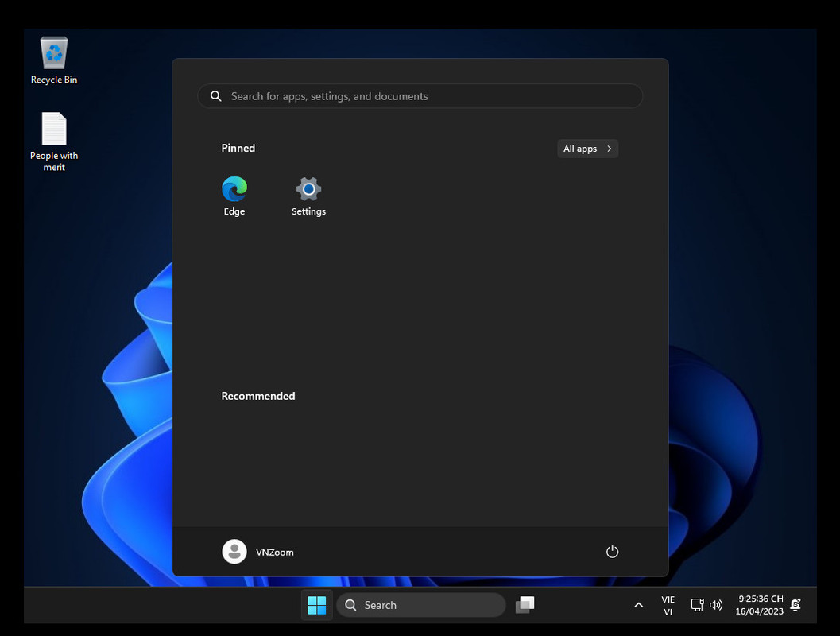This screenshot has width=840, height=636.
Task: Open the notifications bell icon
Action: [x=796, y=605]
